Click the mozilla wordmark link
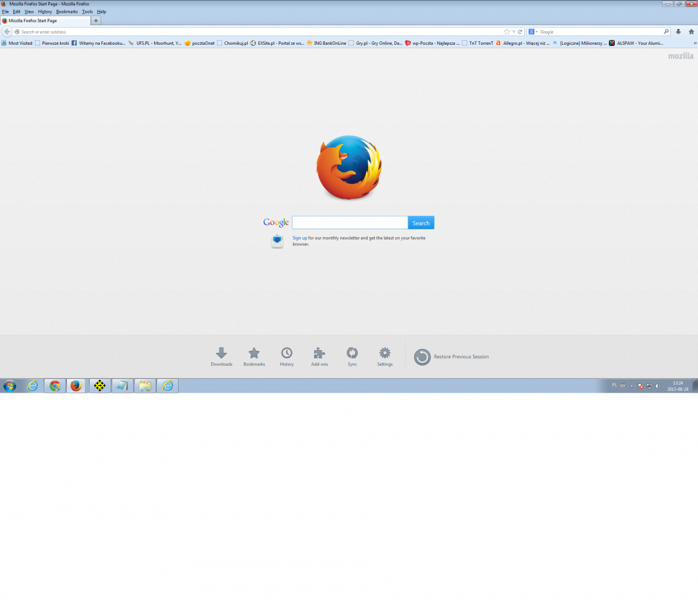Image resolution: width=698 pixels, height=616 pixels. coord(681,56)
